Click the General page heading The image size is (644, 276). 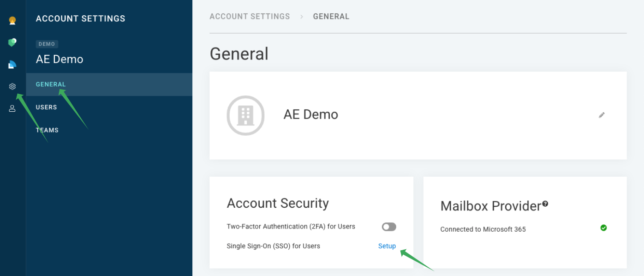239,54
